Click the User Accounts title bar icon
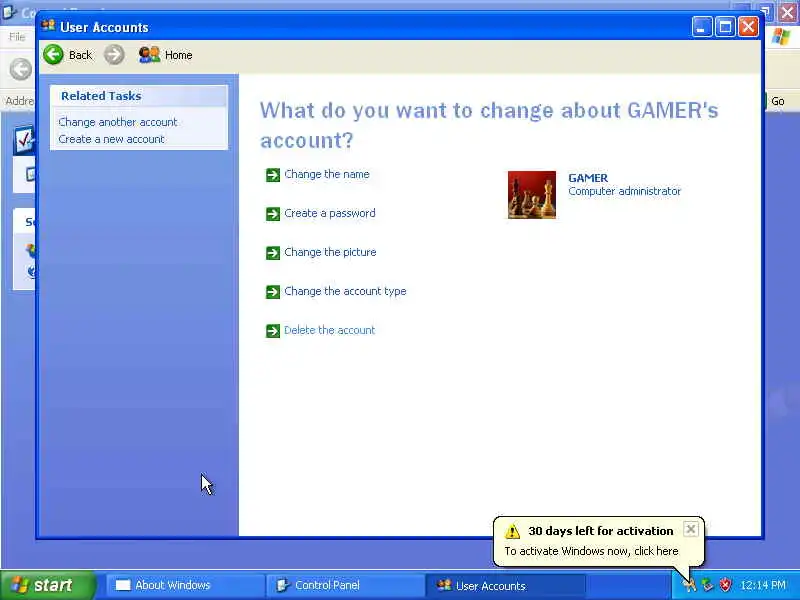Image resolution: width=800 pixels, height=600 pixels. pyautogui.click(x=48, y=26)
